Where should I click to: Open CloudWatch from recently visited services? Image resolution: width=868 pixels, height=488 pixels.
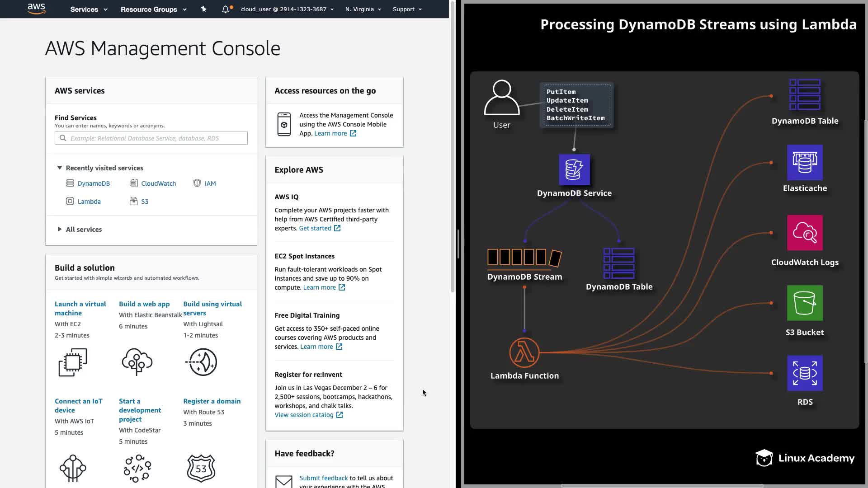[158, 183]
